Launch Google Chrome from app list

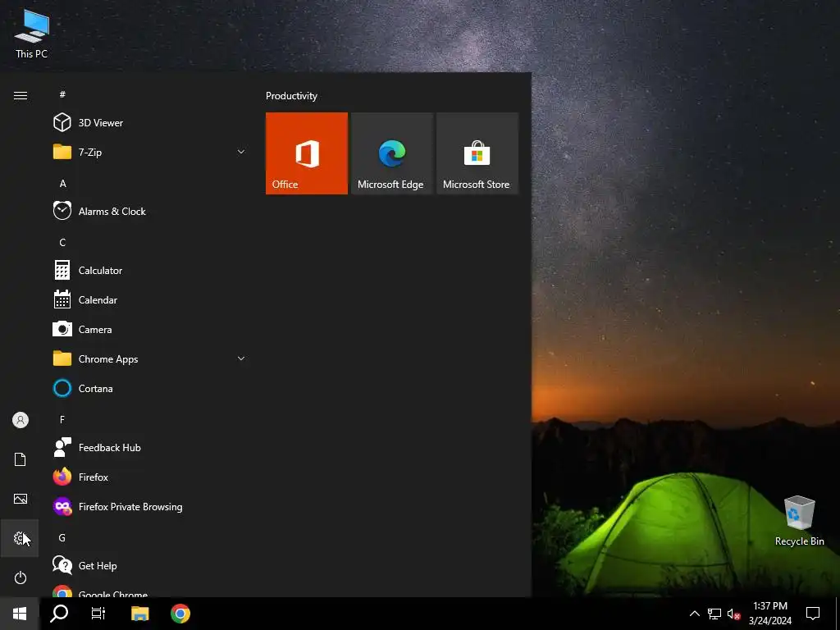click(150, 591)
